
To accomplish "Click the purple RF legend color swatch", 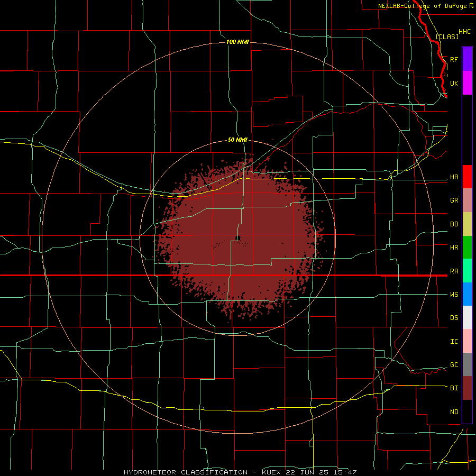I will (467, 59).
